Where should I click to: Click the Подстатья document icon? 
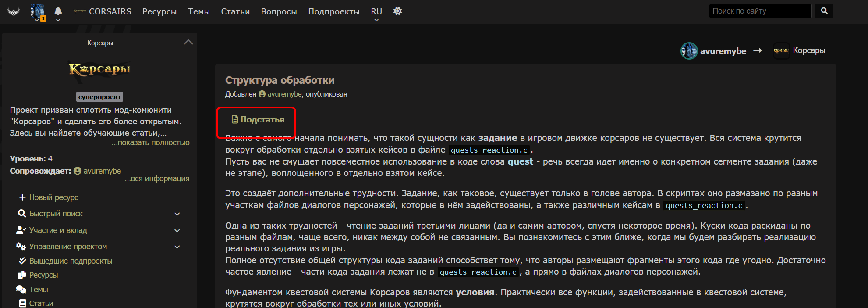(x=235, y=119)
